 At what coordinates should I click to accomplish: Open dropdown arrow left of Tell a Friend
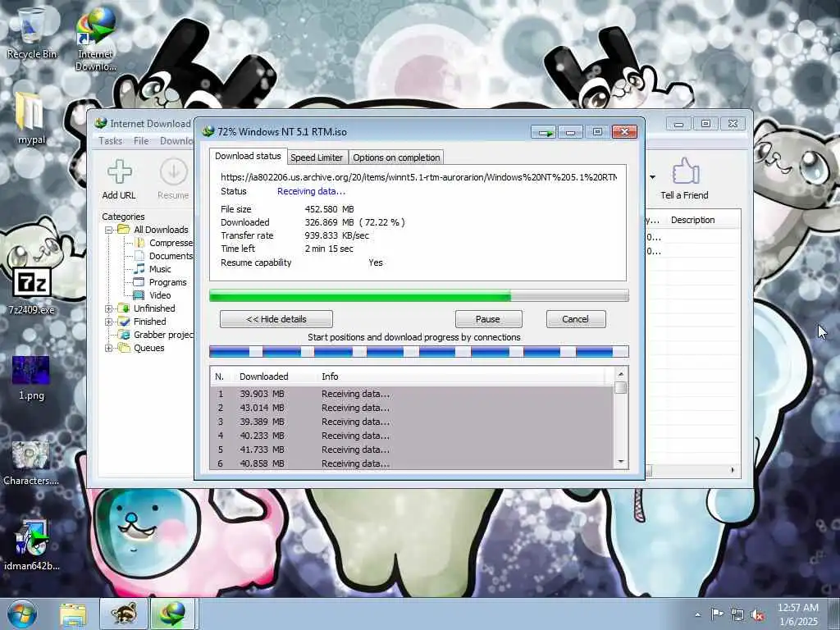click(x=652, y=177)
